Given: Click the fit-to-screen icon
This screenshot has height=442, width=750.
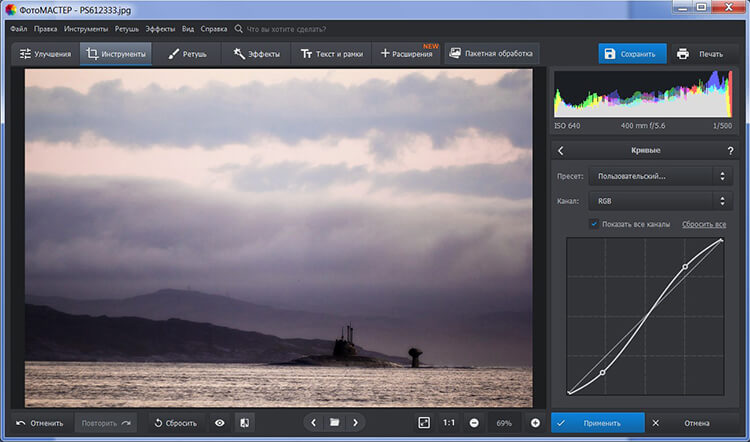Looking at the screenshot, I should tap(424, 423).
